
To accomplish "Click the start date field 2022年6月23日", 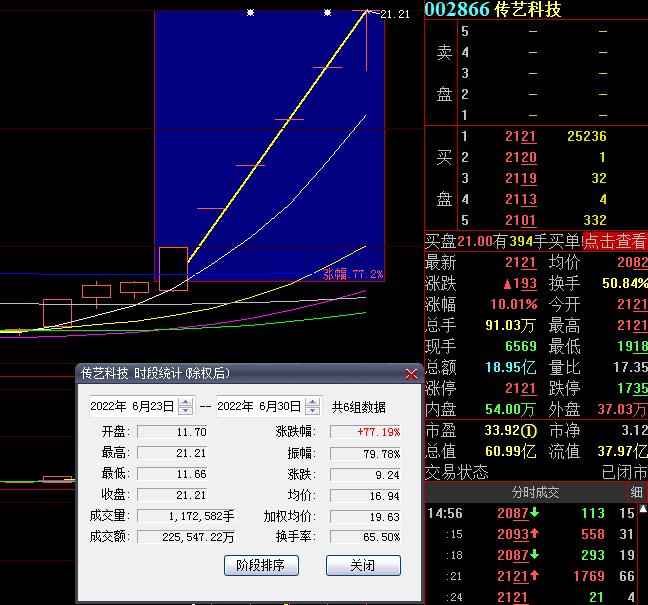I will click(132, 407).
